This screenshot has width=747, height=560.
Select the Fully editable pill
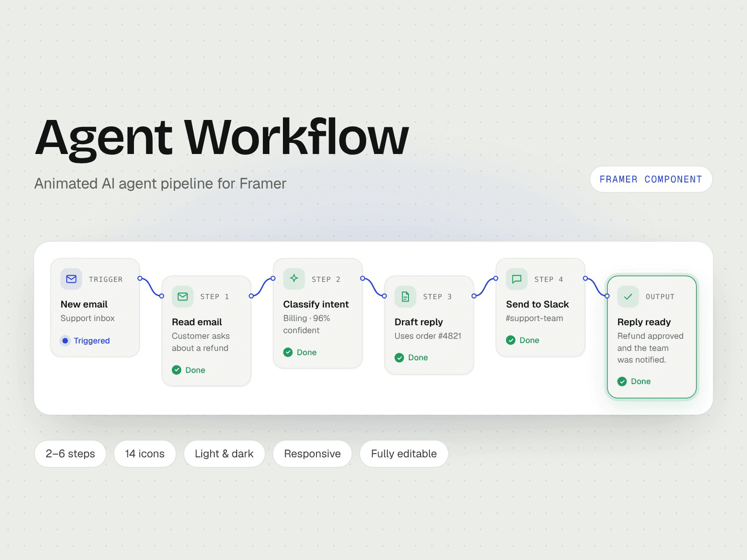[404, 454]
